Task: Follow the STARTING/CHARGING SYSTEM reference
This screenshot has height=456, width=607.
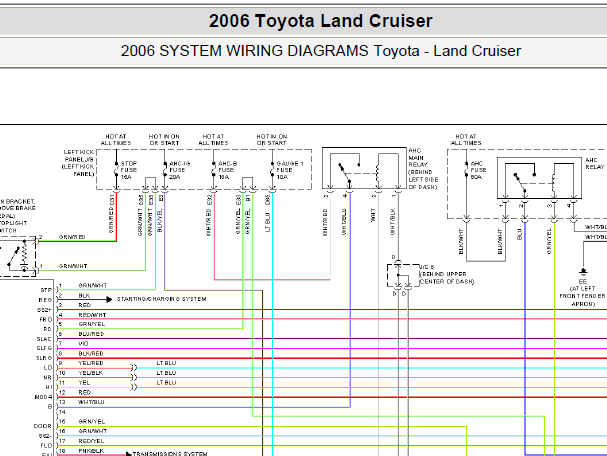Action: click(x=161, y=299)
